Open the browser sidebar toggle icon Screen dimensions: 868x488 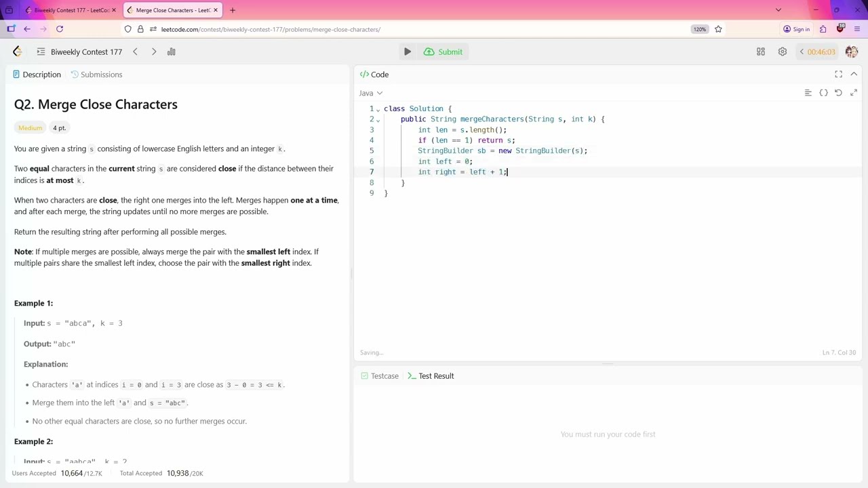point(11,29)
